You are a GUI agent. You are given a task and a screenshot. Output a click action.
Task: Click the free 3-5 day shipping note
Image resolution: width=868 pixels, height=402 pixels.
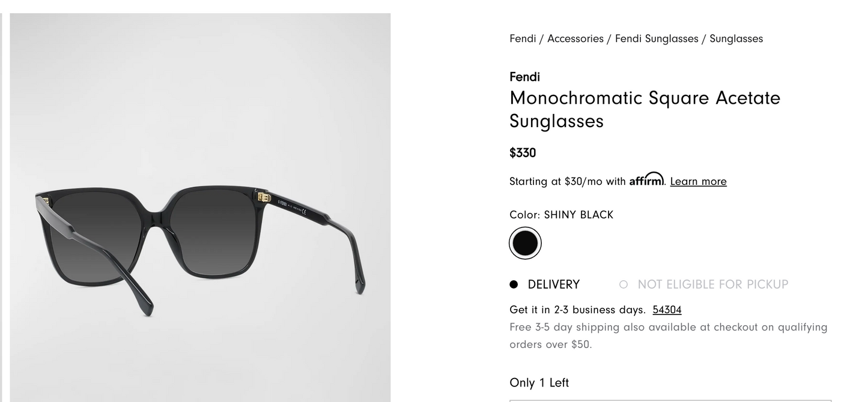(668, 335)
